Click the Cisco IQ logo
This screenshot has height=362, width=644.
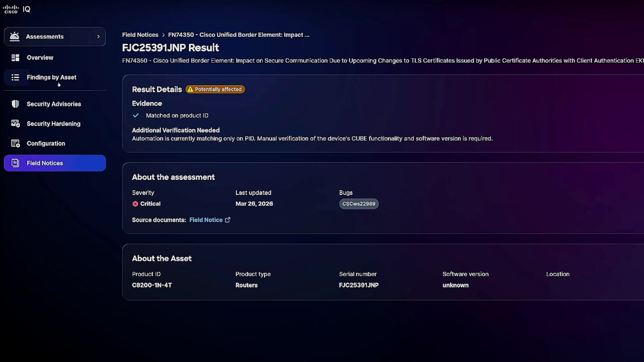click(17, 9)
